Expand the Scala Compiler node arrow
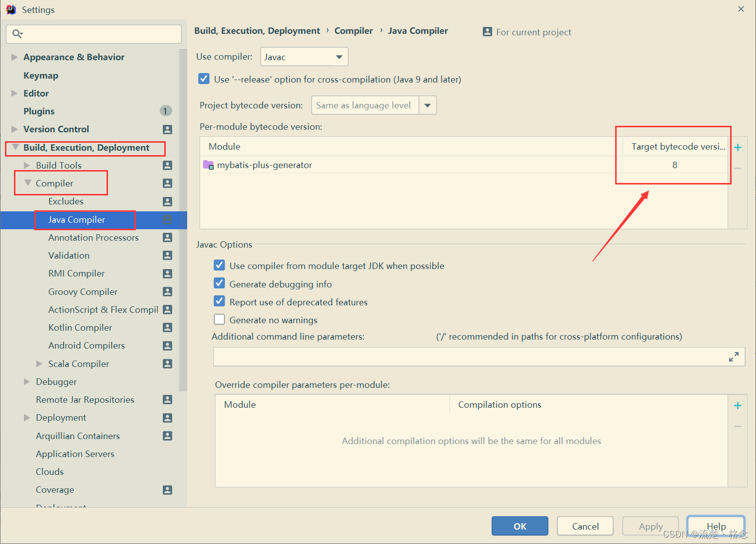Screen dimensions: 756x544 pyautogui.click(x=39, y=364)
